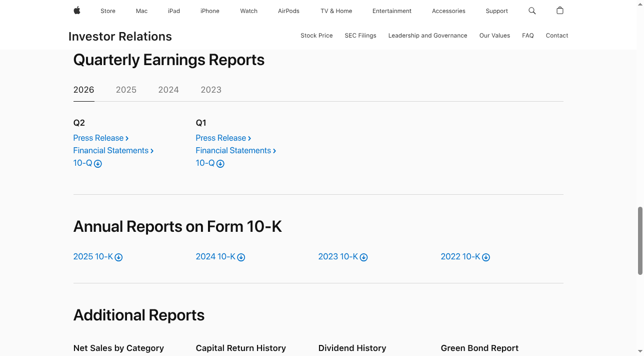Open the shopping bag icon

coord(560,11)
